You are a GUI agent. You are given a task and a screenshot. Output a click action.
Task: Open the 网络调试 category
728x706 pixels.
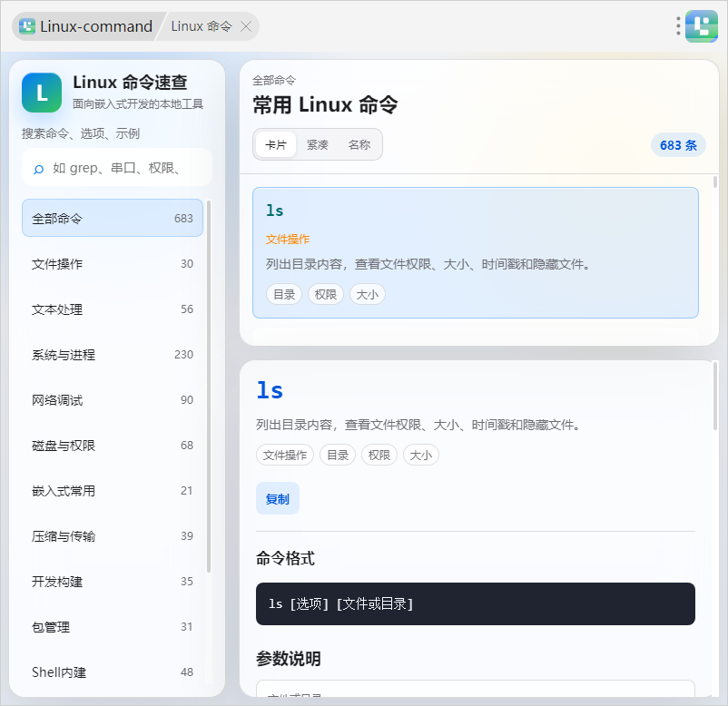(x=113, y=400)
